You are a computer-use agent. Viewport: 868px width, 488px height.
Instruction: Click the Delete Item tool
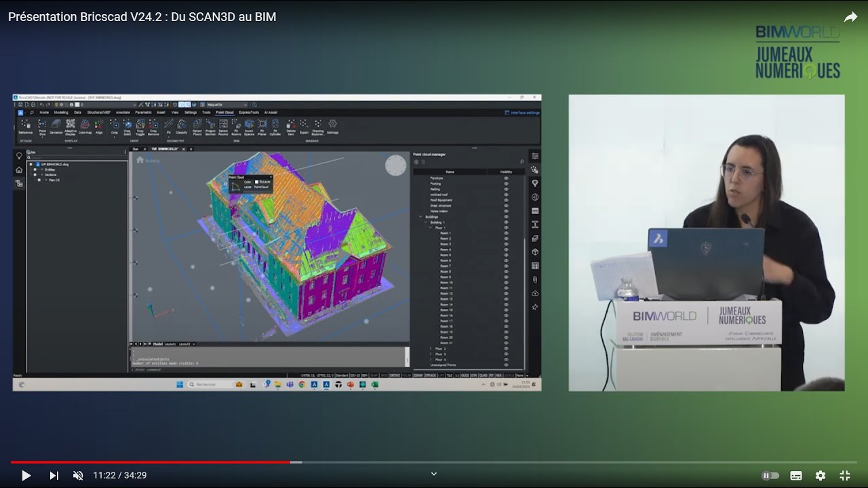point(291,127)
